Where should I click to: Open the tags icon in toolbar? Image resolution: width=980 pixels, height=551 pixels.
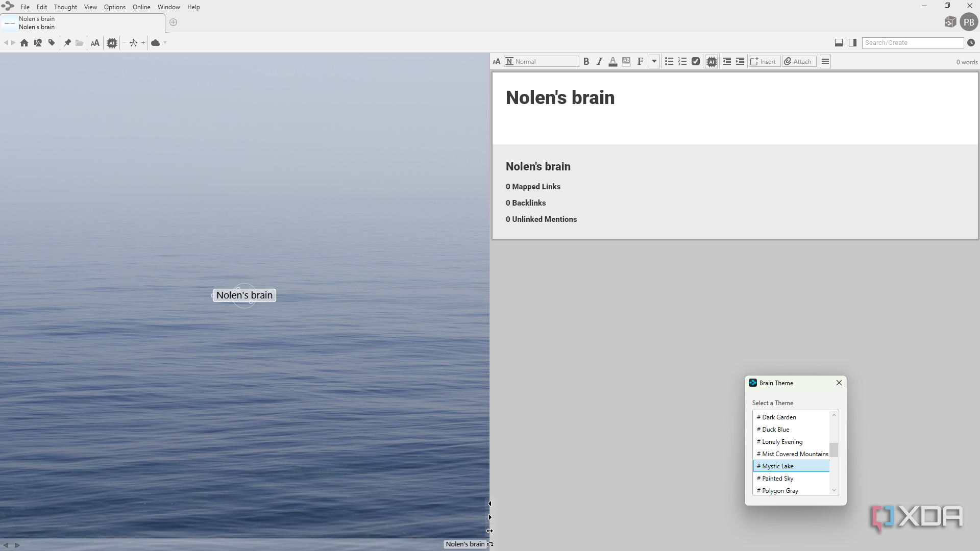pos(52,43)
